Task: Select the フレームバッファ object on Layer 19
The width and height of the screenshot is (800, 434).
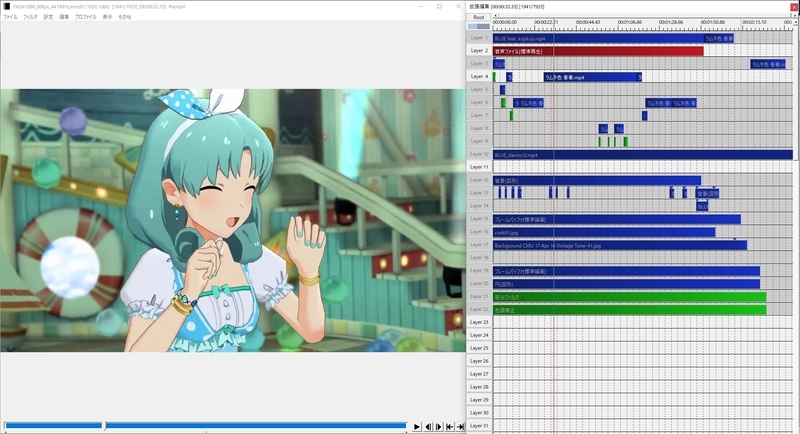Action: tap(627, 271)
